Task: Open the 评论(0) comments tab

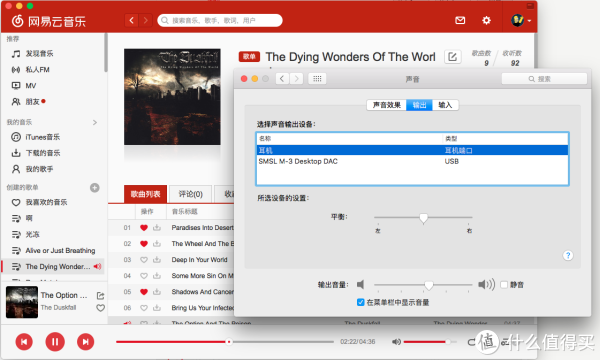Action: click(191, 194)
